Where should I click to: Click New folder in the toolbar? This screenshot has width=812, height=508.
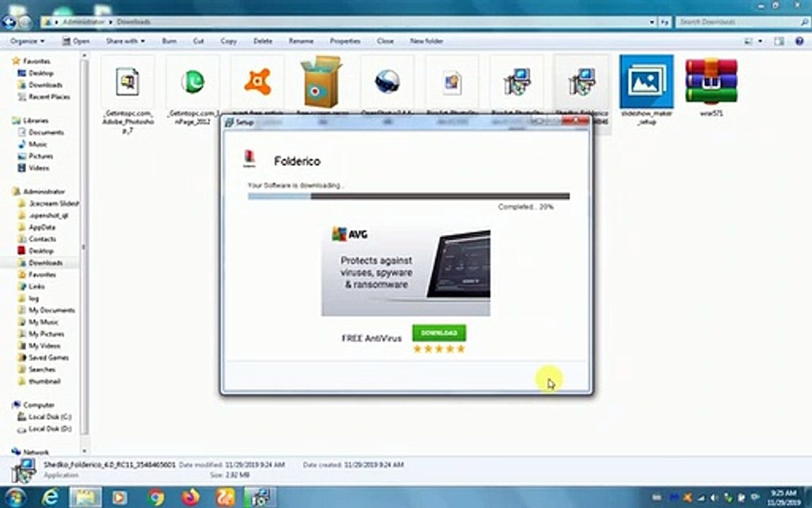pyautogui.click(x=426, y=41)
